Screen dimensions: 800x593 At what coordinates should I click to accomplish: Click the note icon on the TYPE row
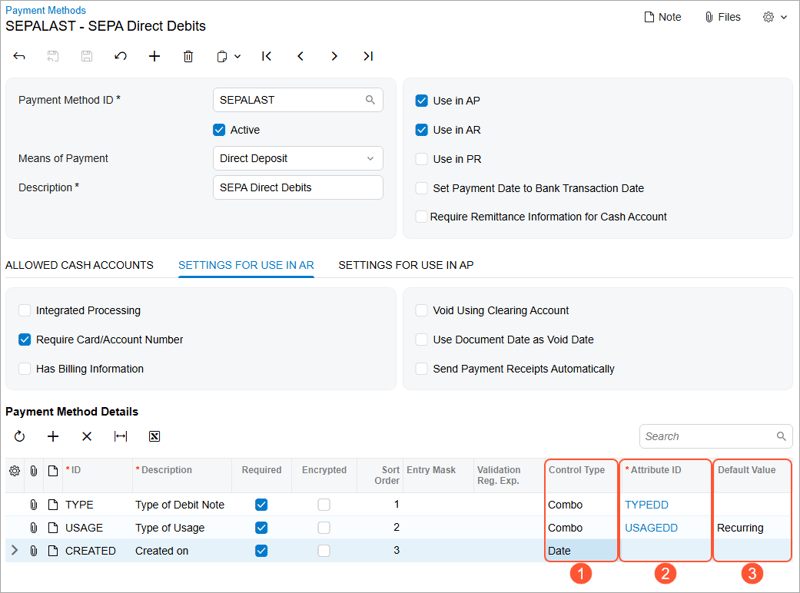[53, 505]
